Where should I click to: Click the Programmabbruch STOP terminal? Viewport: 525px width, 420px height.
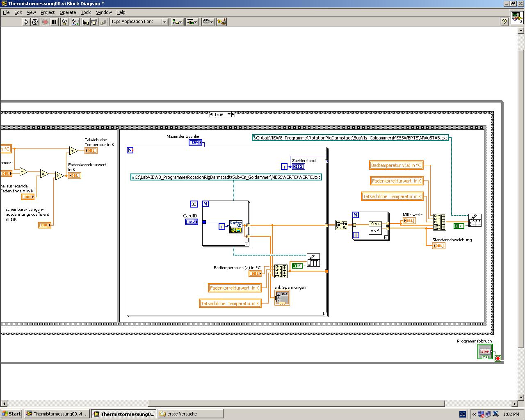485,352
